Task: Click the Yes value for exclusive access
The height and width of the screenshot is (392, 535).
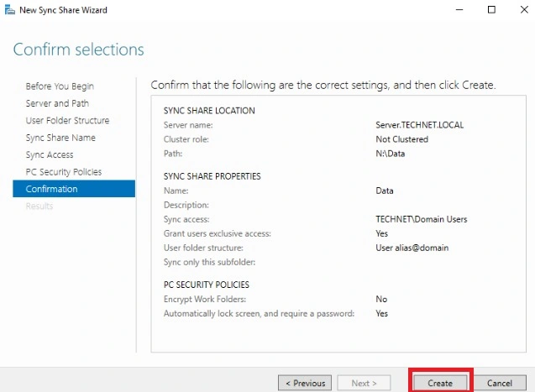Action: point(382,233)
